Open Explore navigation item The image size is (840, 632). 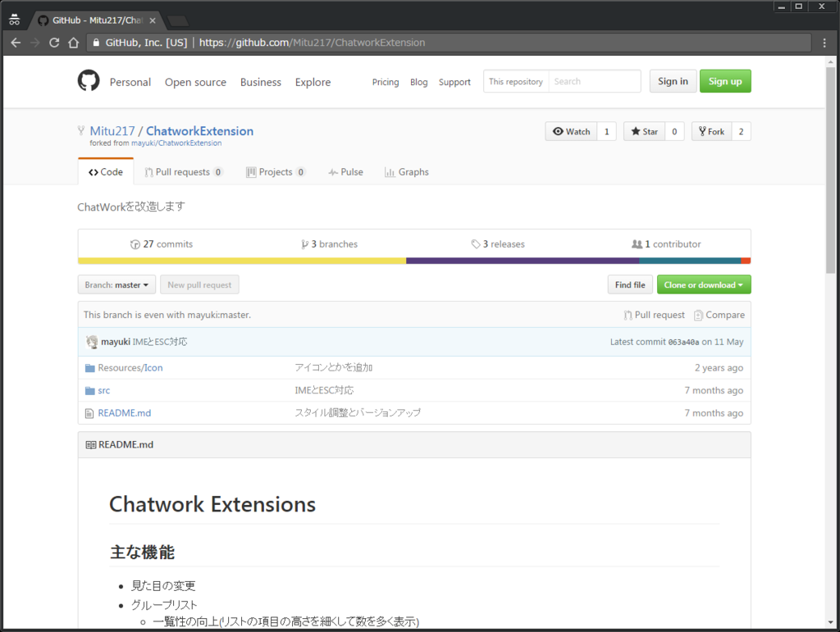313,83
